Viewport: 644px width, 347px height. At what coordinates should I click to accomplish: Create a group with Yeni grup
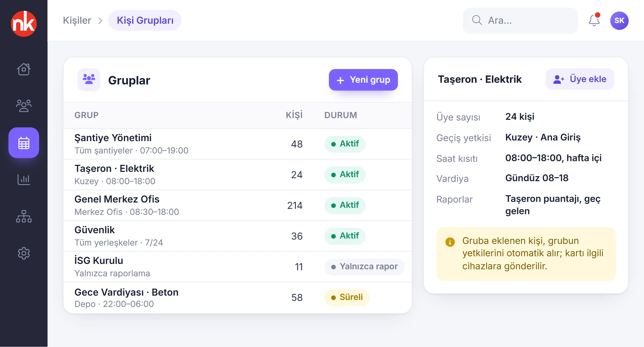363,80
